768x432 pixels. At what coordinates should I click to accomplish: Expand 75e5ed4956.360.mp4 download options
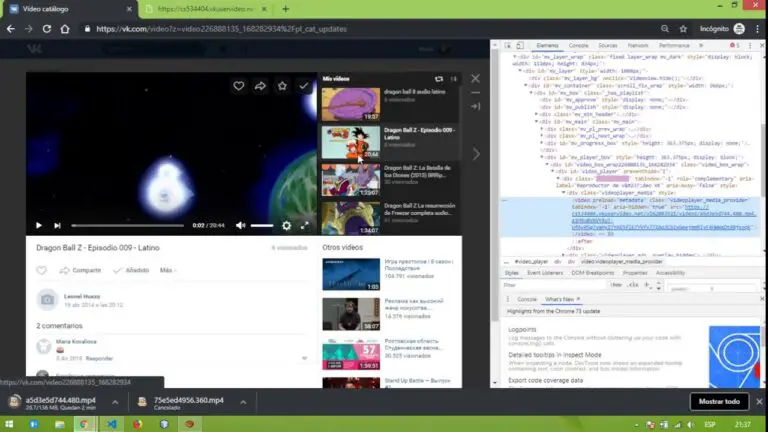243,402
